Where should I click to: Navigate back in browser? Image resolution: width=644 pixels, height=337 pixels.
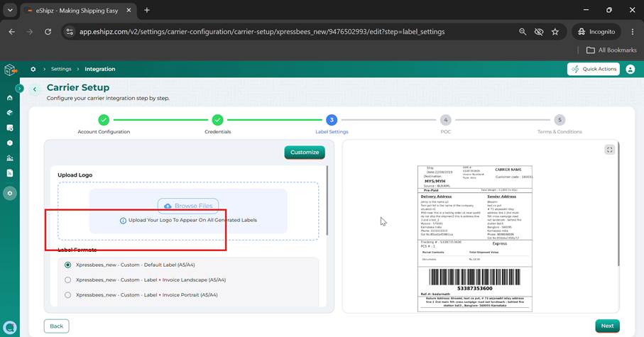(x=11, y=32)
